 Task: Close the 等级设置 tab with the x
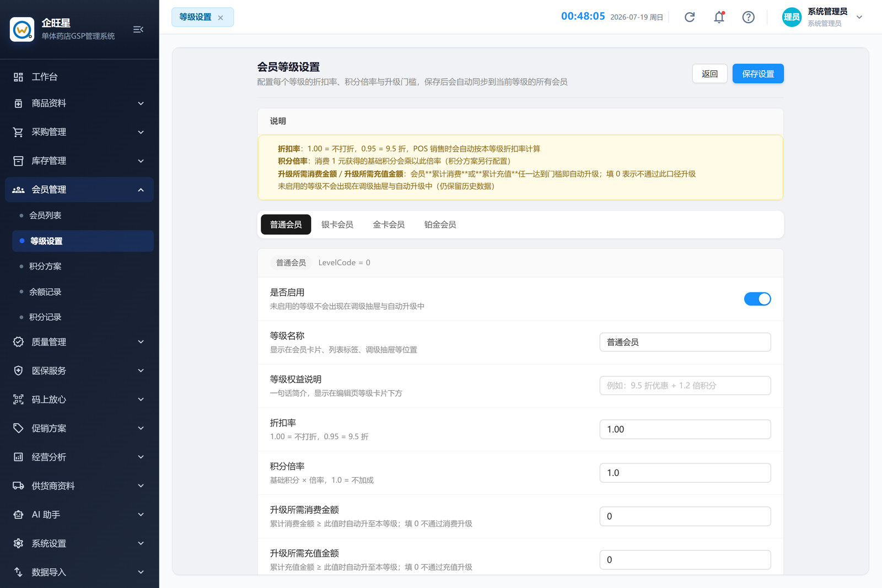coord(220,18)
